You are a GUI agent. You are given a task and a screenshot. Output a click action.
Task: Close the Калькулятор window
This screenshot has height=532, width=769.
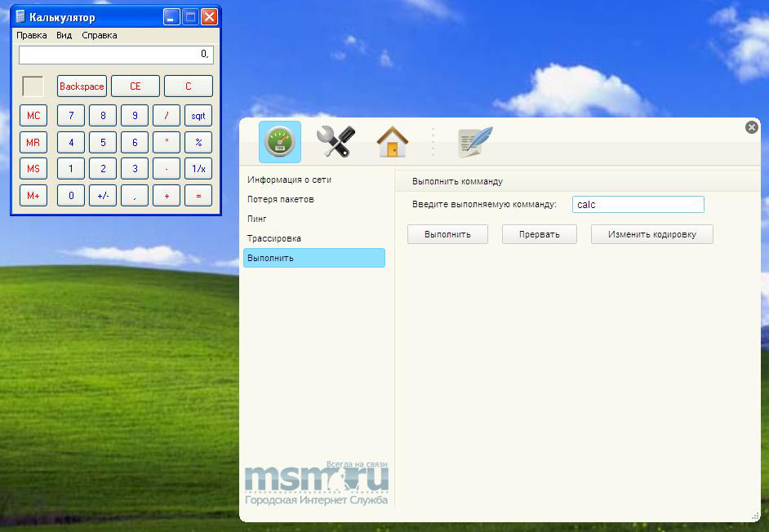[210, 17]
